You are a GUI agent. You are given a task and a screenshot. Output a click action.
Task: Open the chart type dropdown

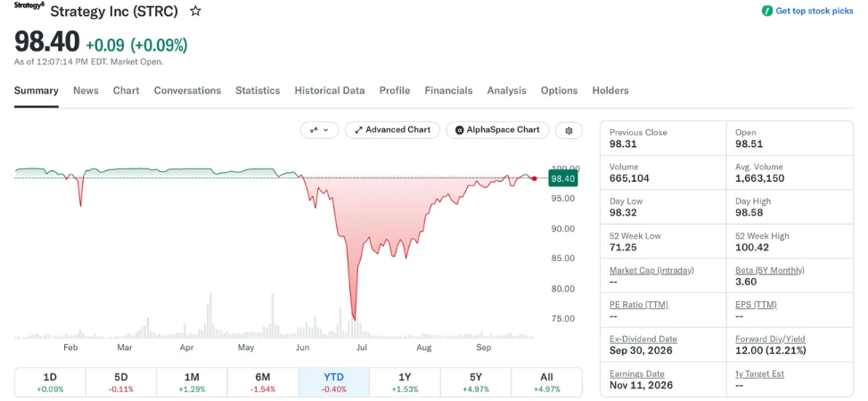(319, 130)
